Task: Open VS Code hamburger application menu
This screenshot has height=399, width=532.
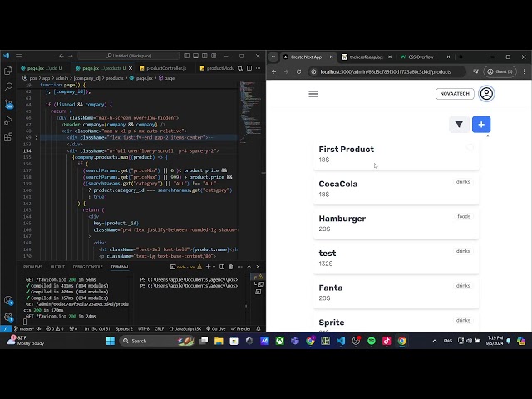Action: point(18,56)
